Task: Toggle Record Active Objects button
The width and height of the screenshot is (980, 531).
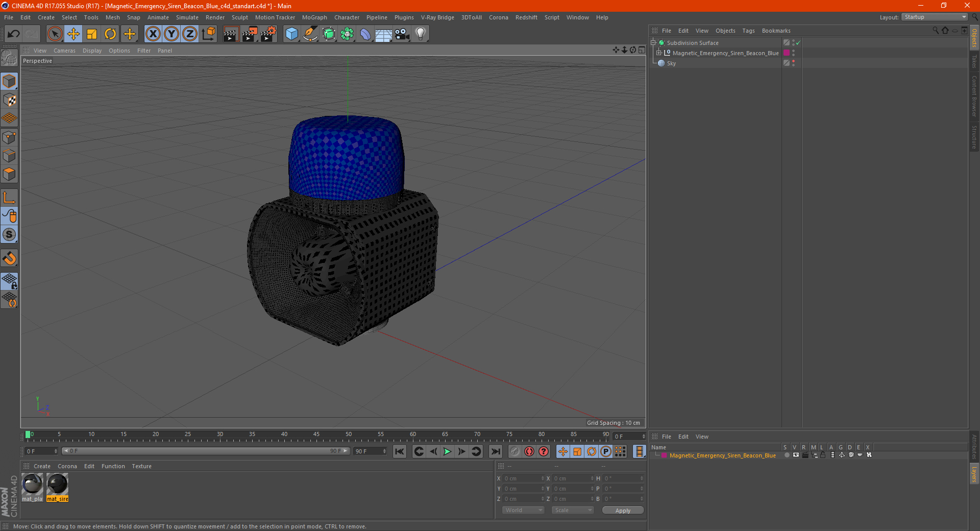Action: [x=515, y=451]
